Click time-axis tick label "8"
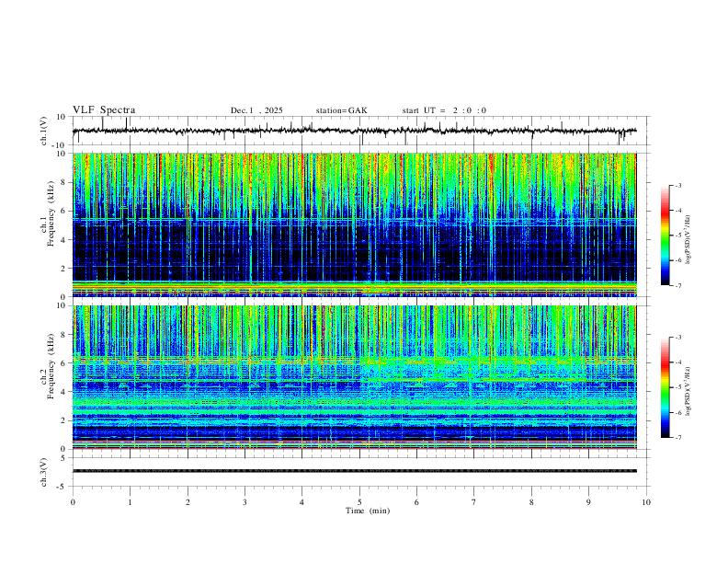 click(531, 502)
